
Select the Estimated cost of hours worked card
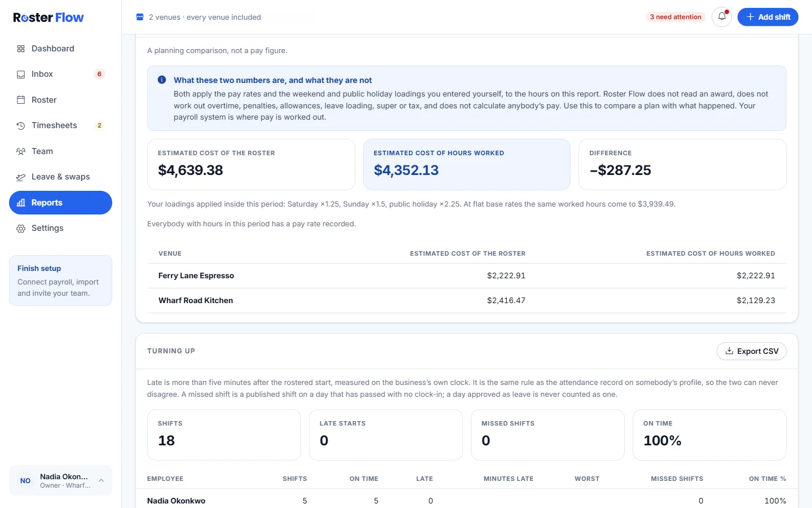[x=467, y=164]
